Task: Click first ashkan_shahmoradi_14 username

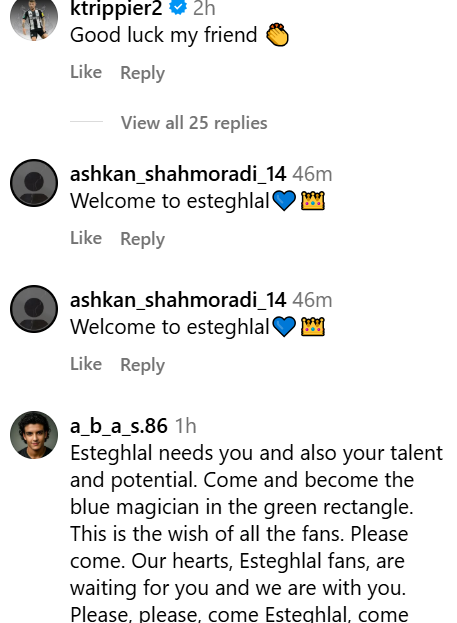Action: tap(178, 174)
